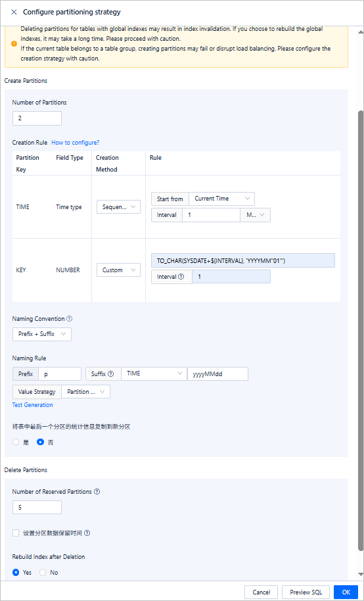
Task: Click the Delete Partitions section heading
Action: coord(26,470)
